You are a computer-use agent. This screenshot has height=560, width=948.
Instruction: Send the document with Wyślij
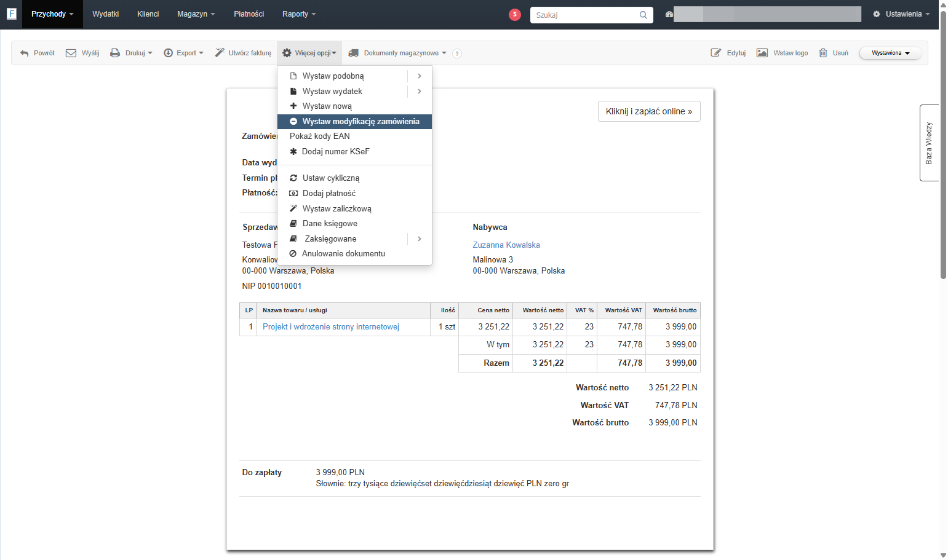point(82,53)
